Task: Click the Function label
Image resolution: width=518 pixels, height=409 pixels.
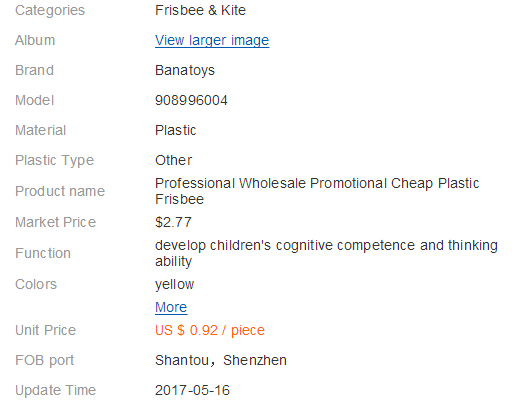Action: tap(43, 253)
